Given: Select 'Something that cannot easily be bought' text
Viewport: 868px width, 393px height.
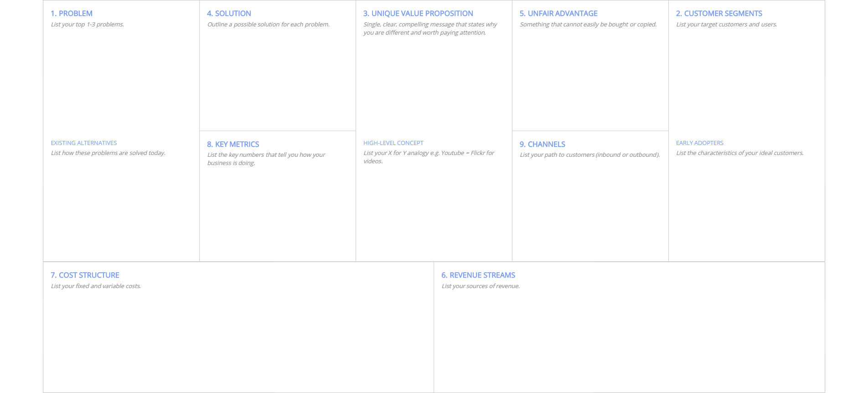Looking at the screenshot, I should point(589,25).
